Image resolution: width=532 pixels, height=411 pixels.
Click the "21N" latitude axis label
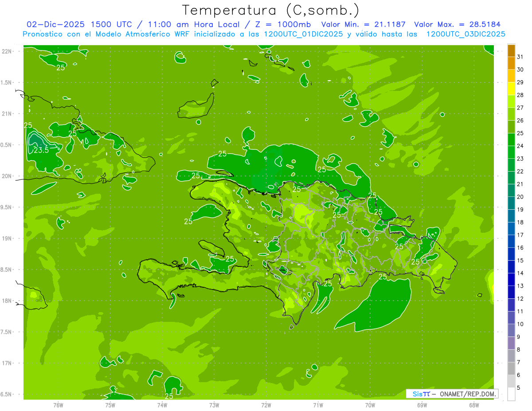click(x=7, y=114)
